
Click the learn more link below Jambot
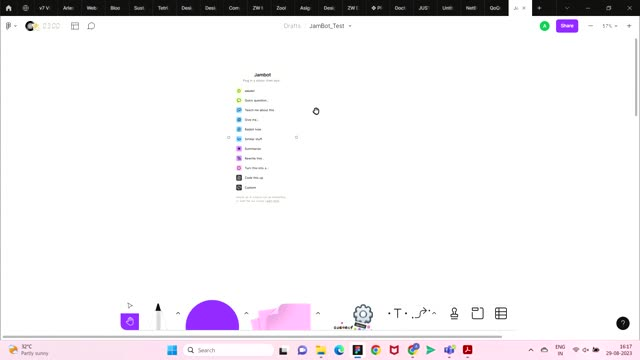coord(273,201)
